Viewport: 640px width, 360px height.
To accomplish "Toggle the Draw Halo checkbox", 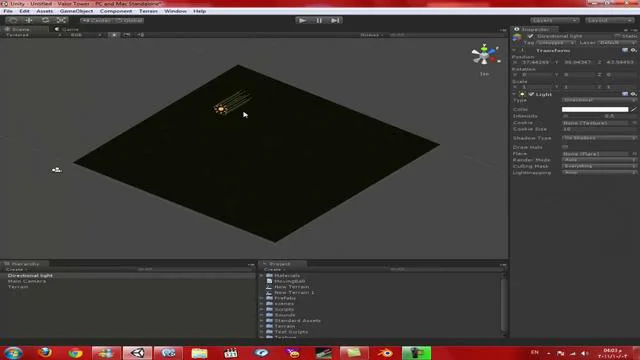I will (x=565, y=147).
